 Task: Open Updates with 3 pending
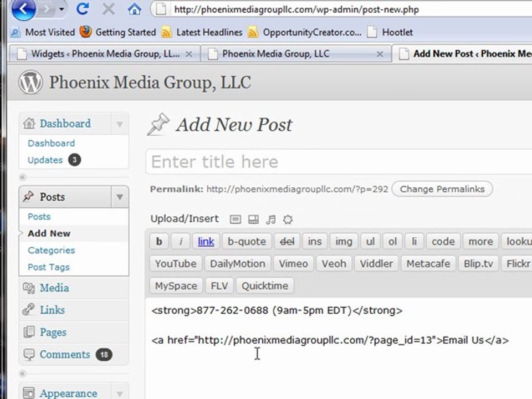click(54, 160)
